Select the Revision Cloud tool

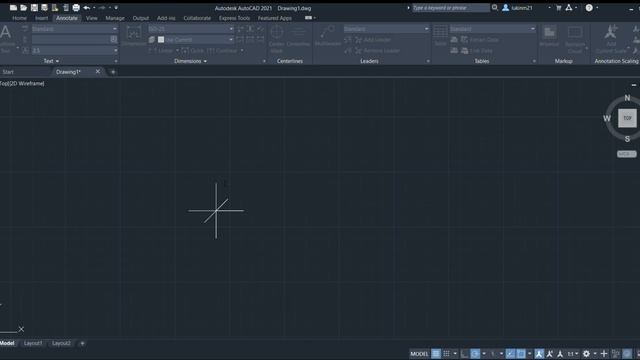click(x=575, y=39)
